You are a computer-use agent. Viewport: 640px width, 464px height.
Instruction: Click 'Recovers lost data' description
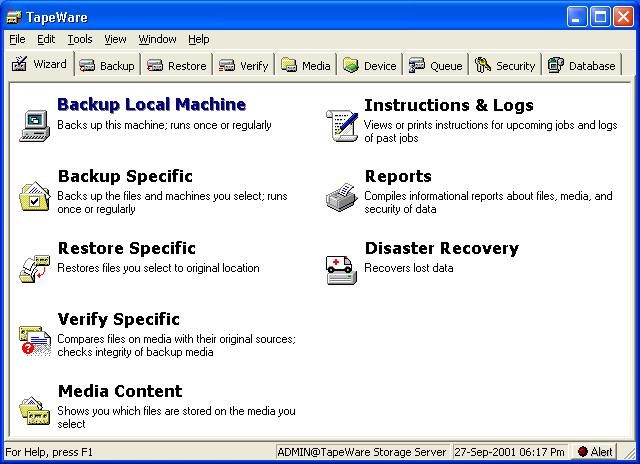(409, 268)
